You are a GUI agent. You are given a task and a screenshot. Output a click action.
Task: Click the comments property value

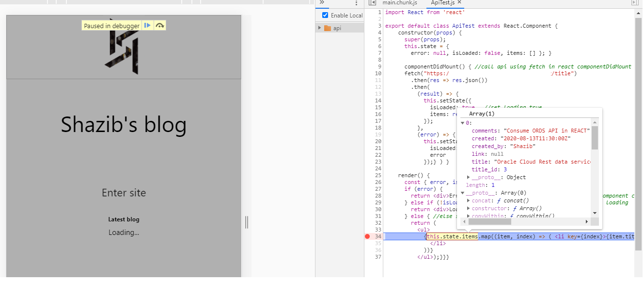(547, 131)
